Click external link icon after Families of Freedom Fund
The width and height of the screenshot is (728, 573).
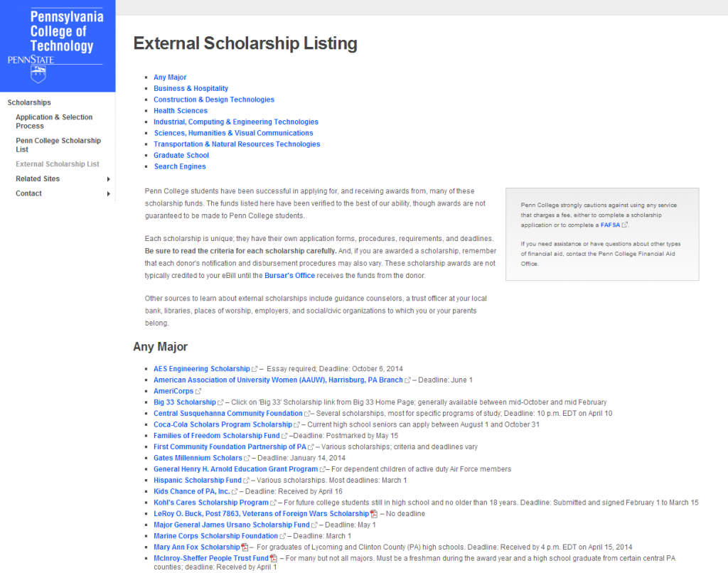pos(284,436)
